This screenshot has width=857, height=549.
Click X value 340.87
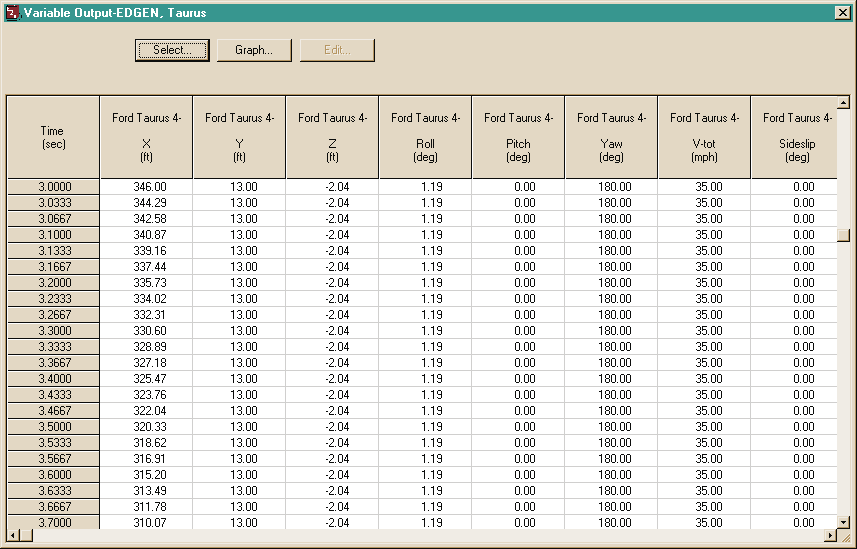coord(146,235)
